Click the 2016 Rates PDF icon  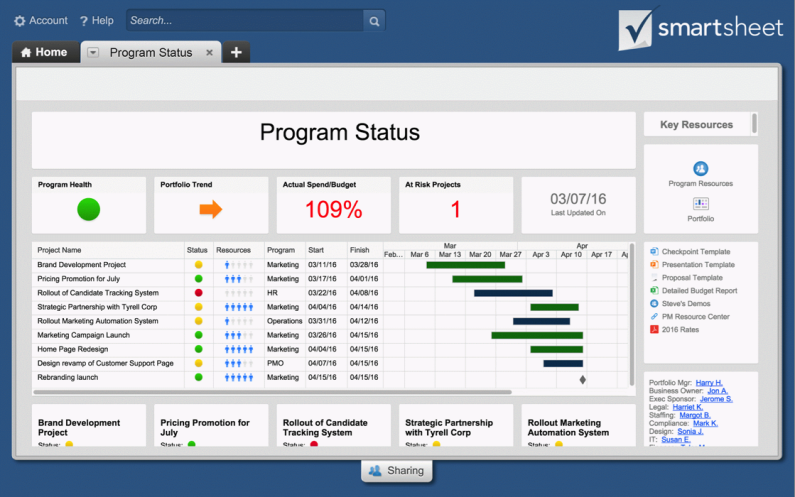tap(654, 329)
